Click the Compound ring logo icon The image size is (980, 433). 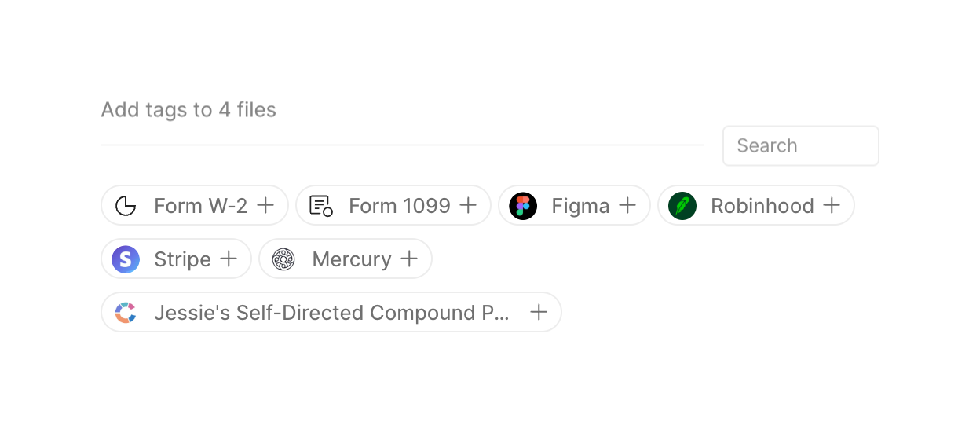click(126, 313)
